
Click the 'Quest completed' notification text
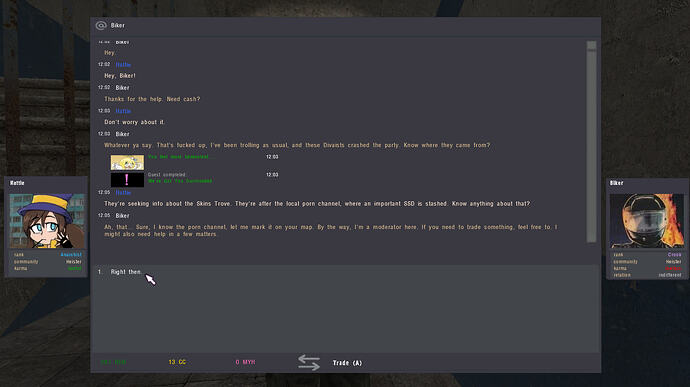tap(166, 175)
